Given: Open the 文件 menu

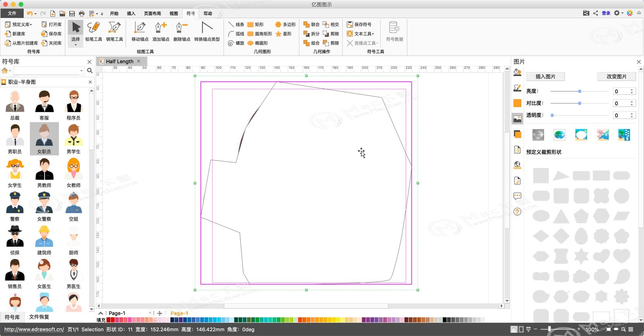Looking at the screenshot, I should 12,13.
